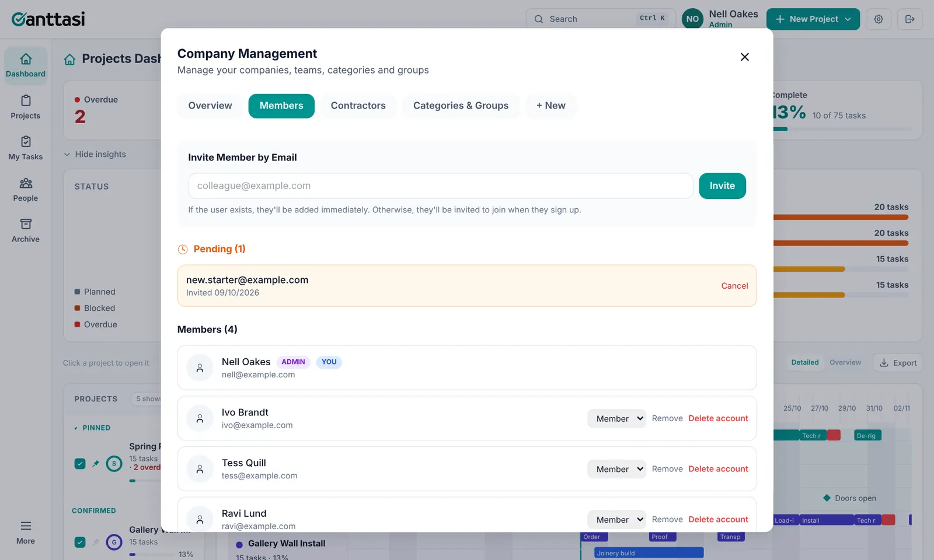
Task: Click the invite email input field
Action: [x=441, y=185]
